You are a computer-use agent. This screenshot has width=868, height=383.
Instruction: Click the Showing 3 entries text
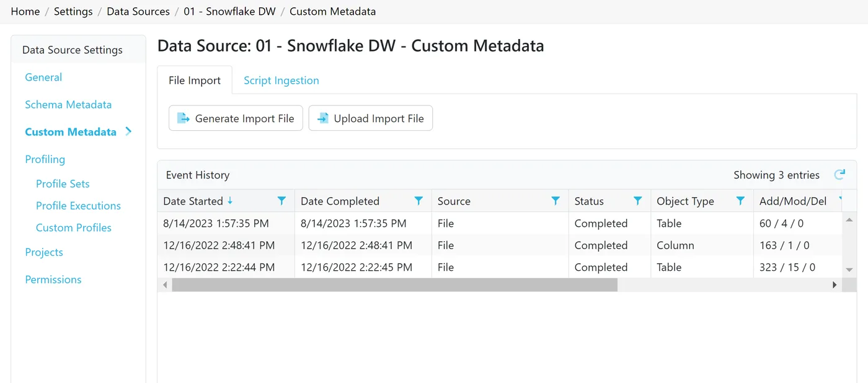776,175
